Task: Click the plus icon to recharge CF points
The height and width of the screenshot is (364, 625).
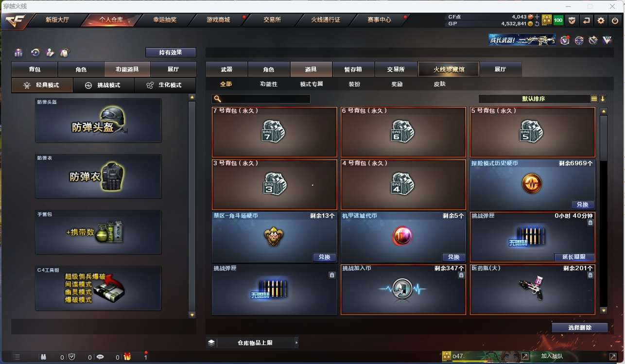Action: pyautogui.click(x=537, y=17)
